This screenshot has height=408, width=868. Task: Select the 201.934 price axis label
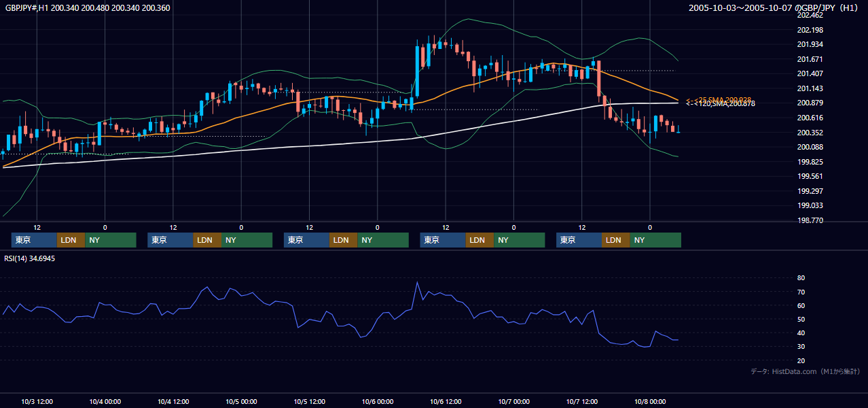810,45
